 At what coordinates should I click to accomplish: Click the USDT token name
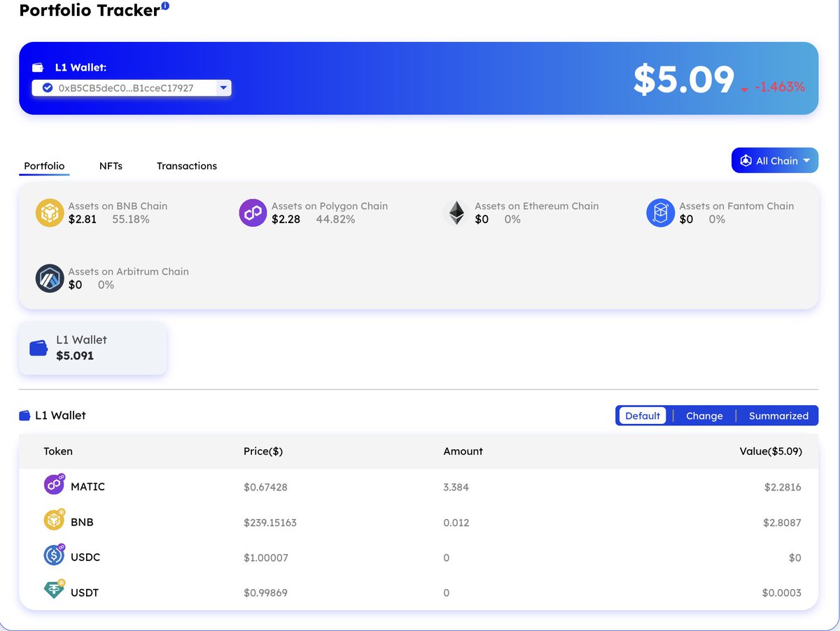[85, 593]
